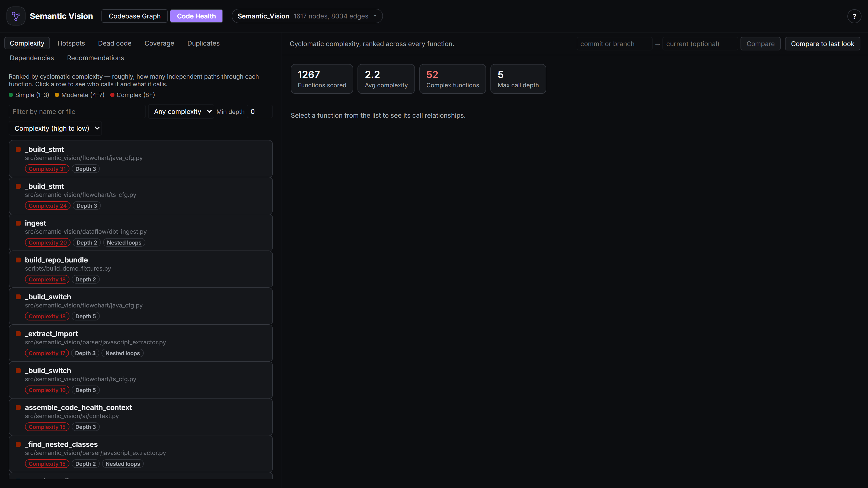868x488 pixels.
Task: Click Depth 5 tag on Complexity 18 row
Action: coord(86,316)
